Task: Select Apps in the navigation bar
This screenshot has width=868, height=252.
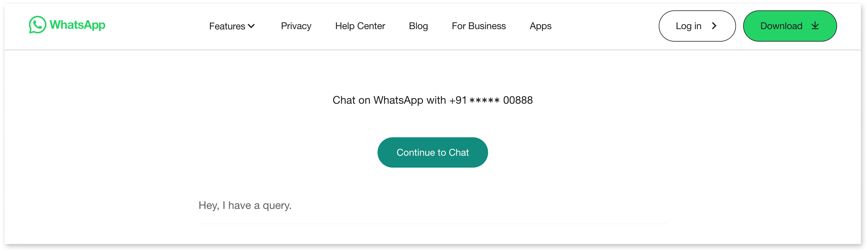Action: click(540, 26)
